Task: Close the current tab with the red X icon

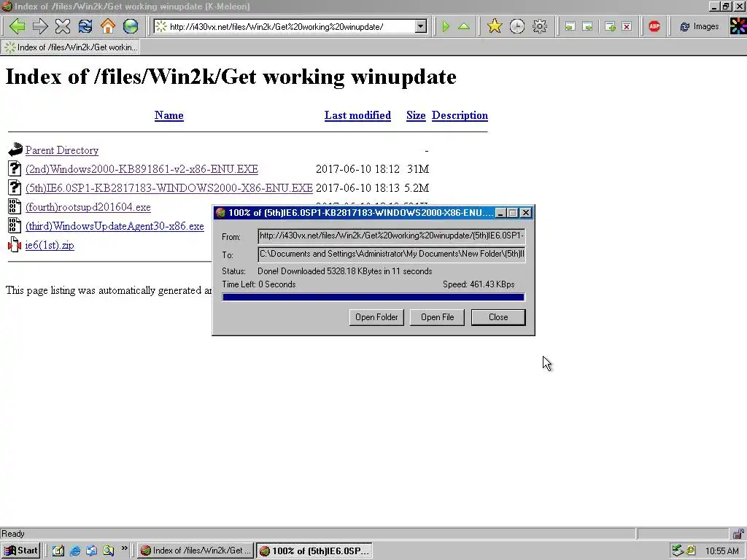Action: (x=627, y=27)
